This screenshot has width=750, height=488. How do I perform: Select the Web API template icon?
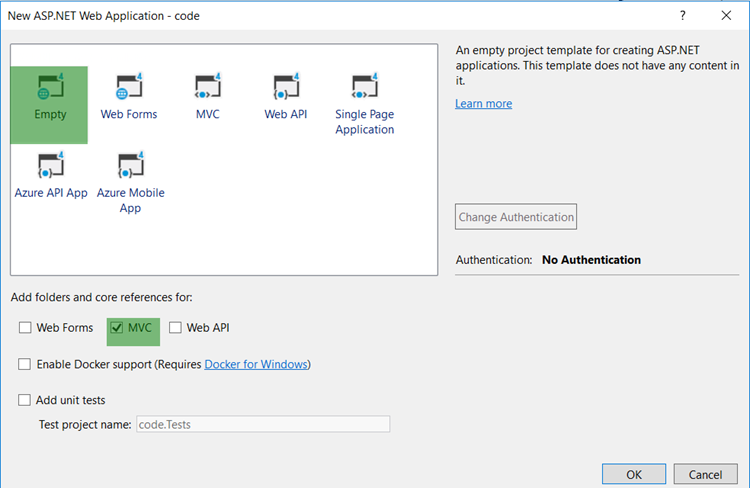point(286,87)
